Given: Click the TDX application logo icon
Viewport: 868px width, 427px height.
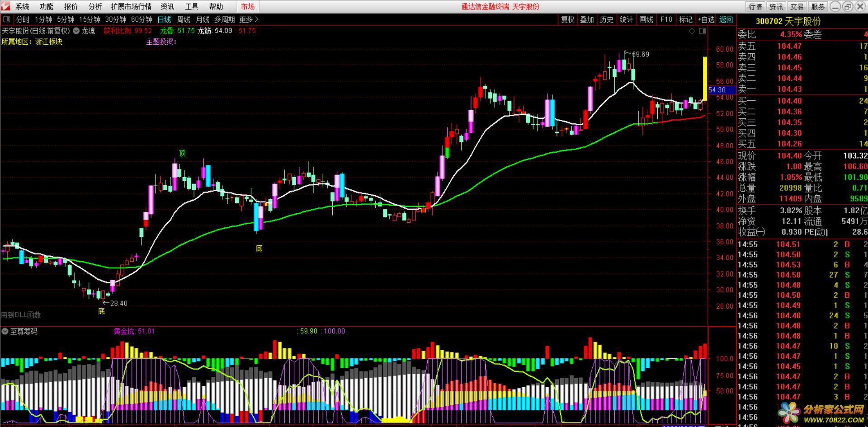Looking at the screenshot, I should (5, 6).
